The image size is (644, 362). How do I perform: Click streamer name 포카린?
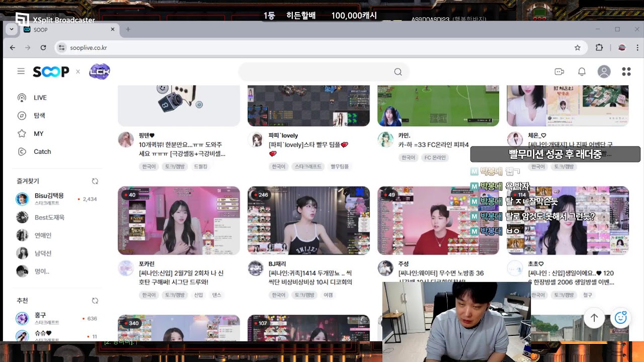coord(146,264)
